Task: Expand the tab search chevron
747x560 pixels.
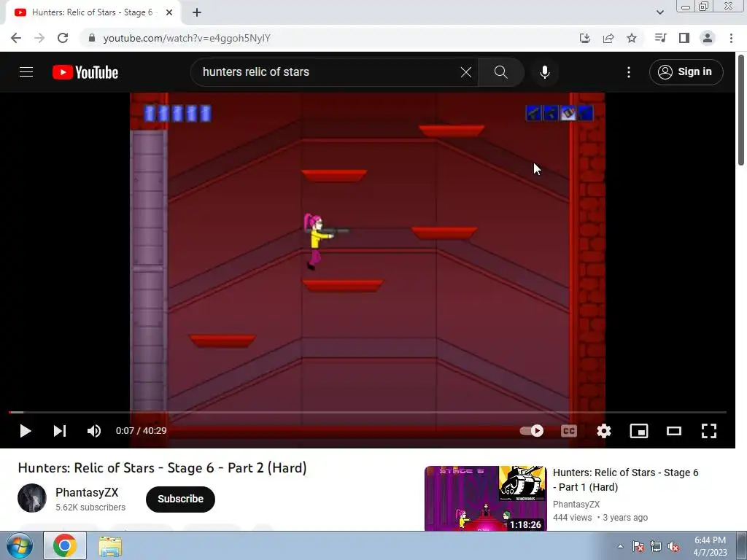Action: (659, 12)
